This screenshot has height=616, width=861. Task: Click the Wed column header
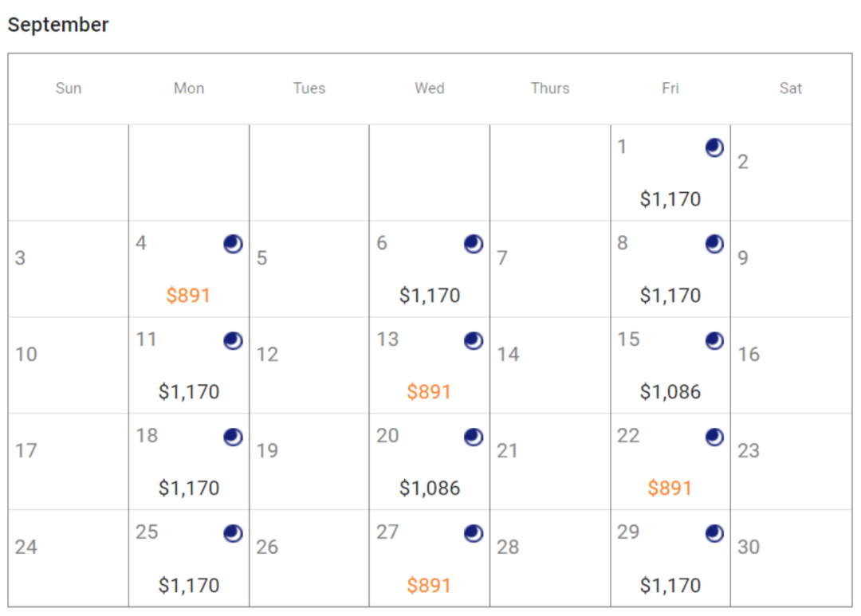coord(429,88)
